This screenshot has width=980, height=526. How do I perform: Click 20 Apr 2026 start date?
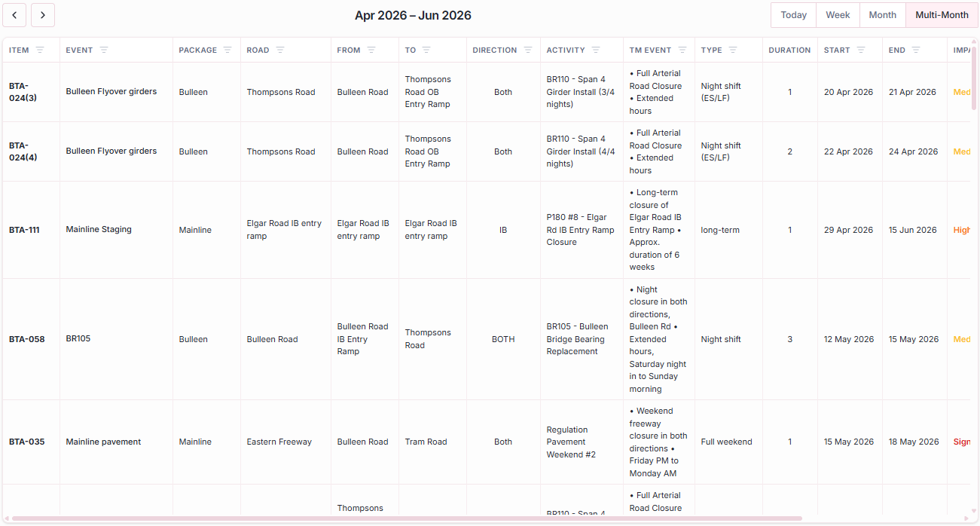[848, 92]
